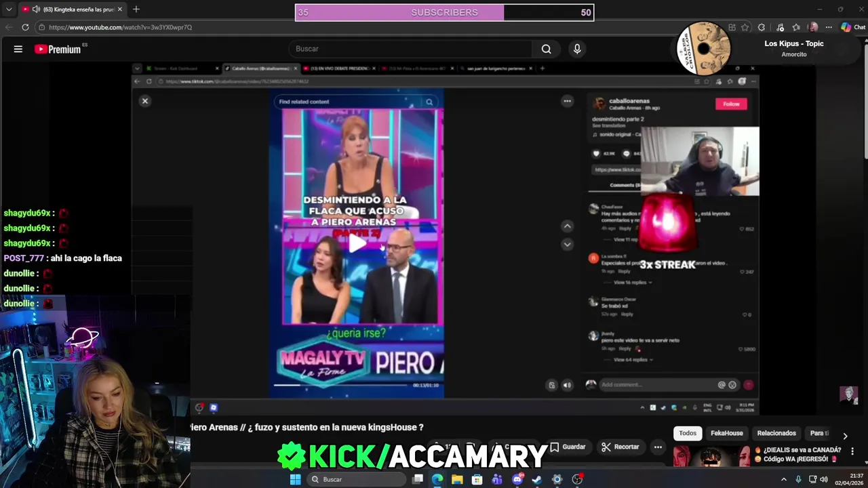Open browser extensions puzzle icon

click(762, 27)
